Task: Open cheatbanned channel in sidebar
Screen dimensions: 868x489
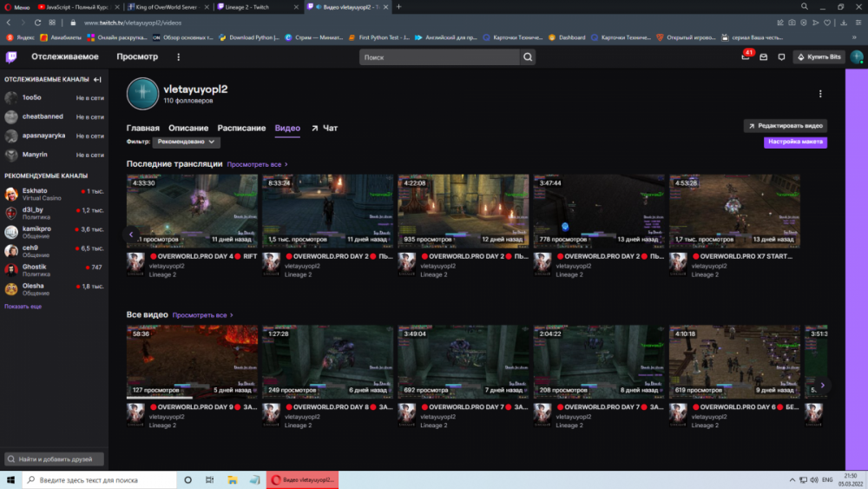Action: [54, 117]
